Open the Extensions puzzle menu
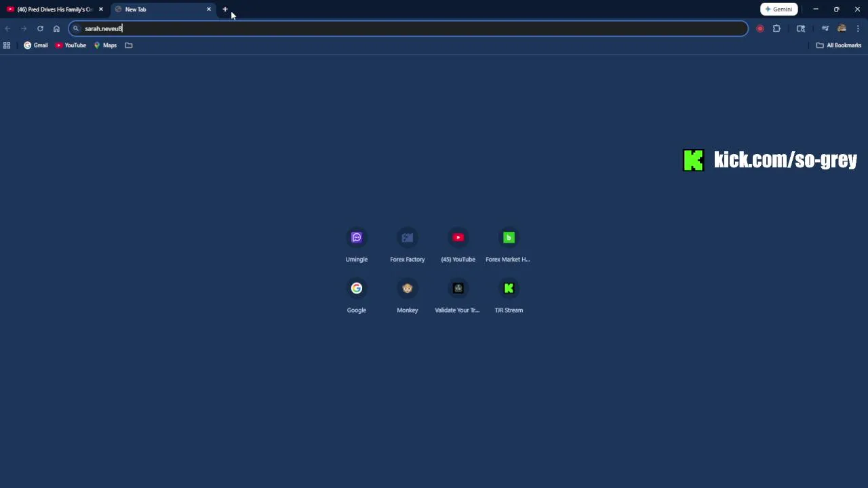Image resolution: width=868 pixels, height=488 pixels. [776, 28]
